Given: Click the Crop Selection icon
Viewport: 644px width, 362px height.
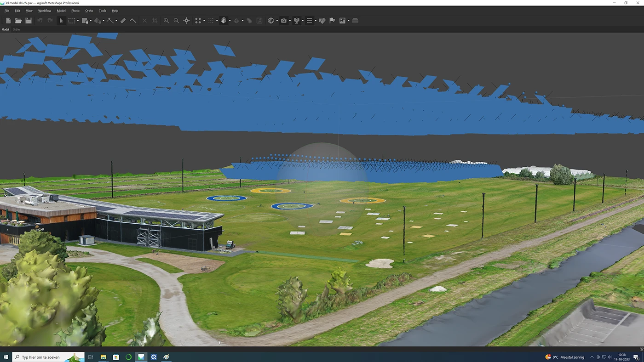Looking at the screenshot, I should pyautogui.click(x=155, y=21).
